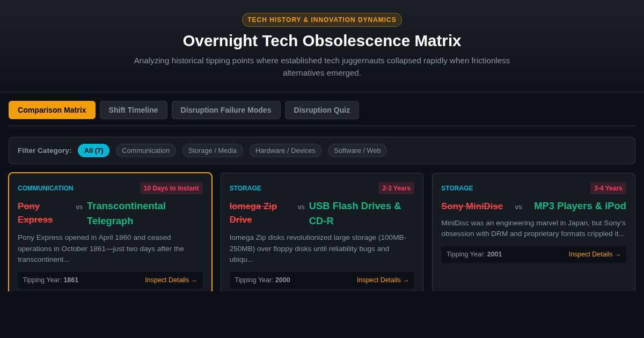Click the Tipping Year 2000 label
The image size is (644, 338).
click(262, 280)
